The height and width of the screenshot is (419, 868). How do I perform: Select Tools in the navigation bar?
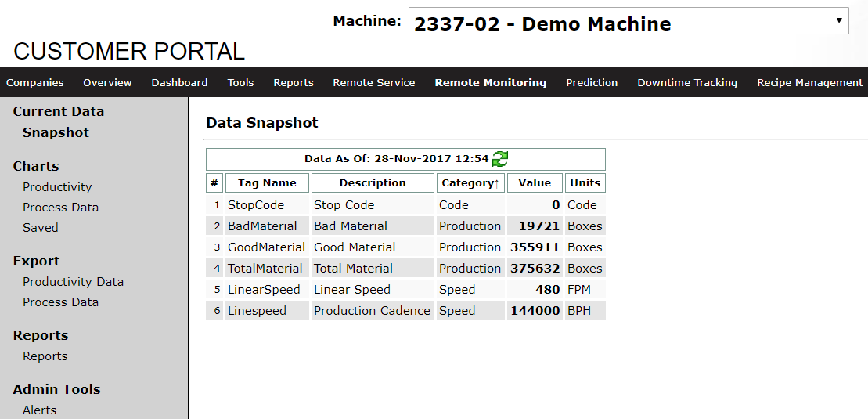click(x=240, y=82)
